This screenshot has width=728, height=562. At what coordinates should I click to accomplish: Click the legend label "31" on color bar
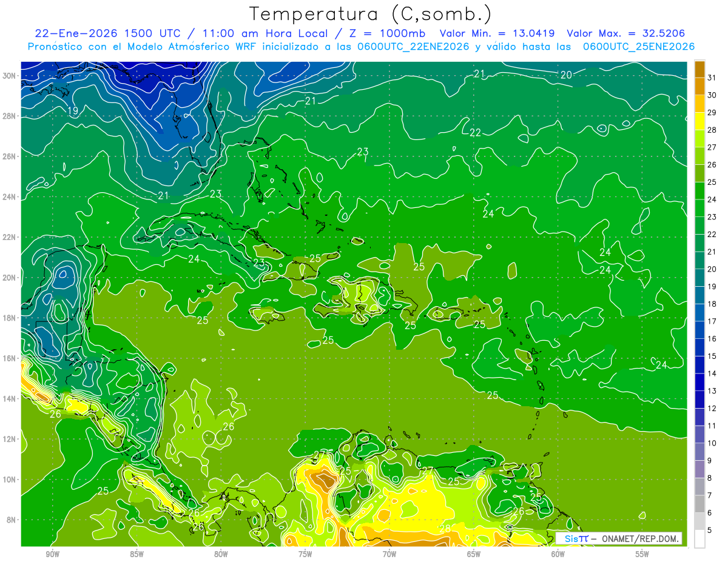coord(712,78)
